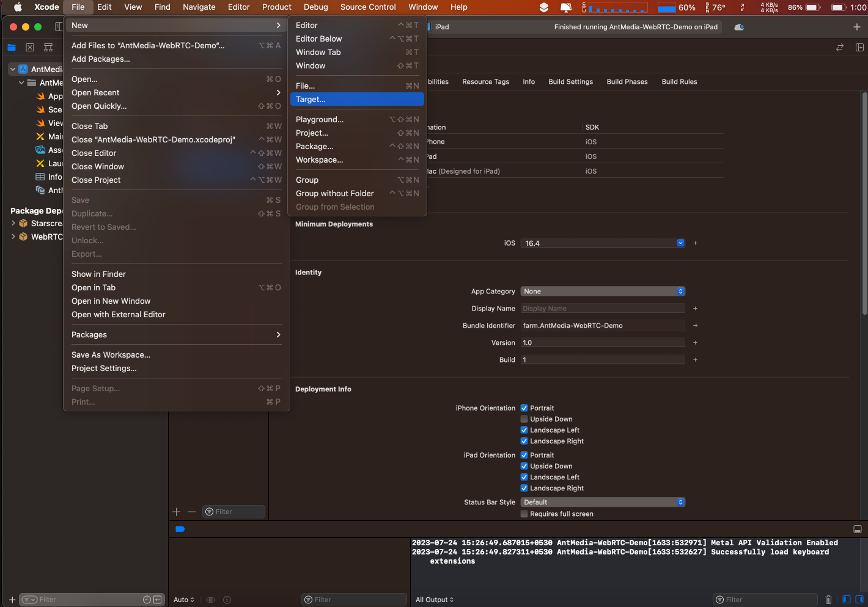Uncheck iPhone Landscape Left orientation
This screenshot has height=607, width=868.
(524, 430)
